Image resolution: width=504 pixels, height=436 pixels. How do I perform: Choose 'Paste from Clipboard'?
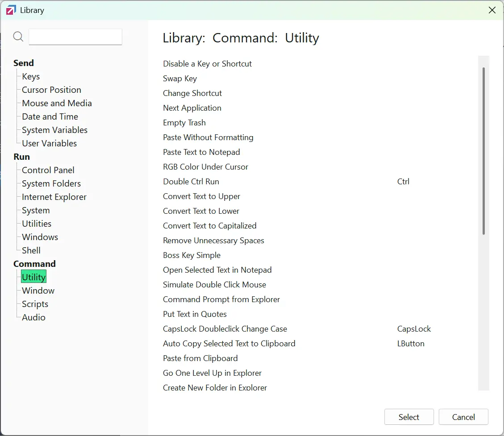click(x=200, y=358)
